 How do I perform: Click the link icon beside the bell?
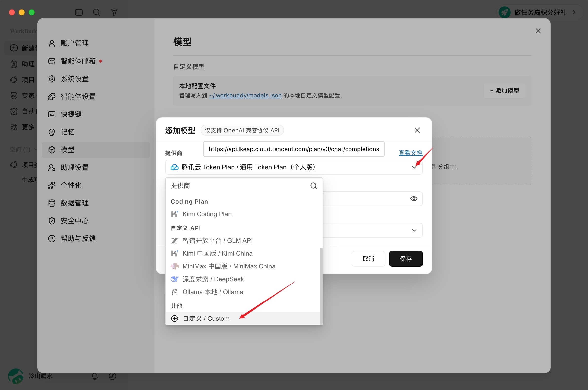[x=112, y=376]
